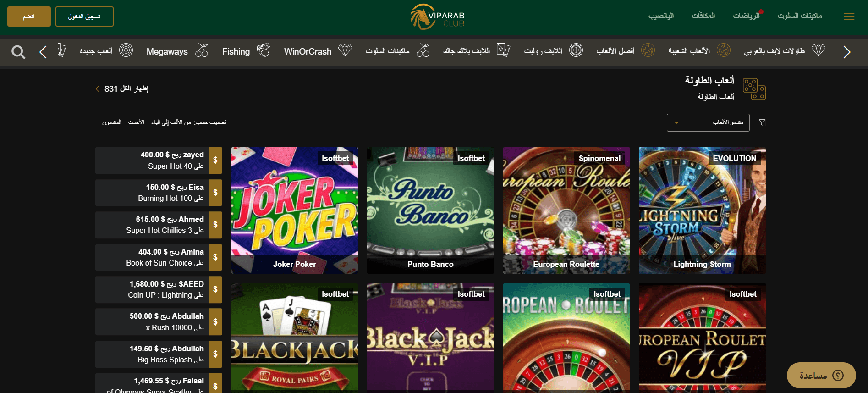Click dollar icon beside Amina's win
This screenshot has width=868, height=393.
215,257
